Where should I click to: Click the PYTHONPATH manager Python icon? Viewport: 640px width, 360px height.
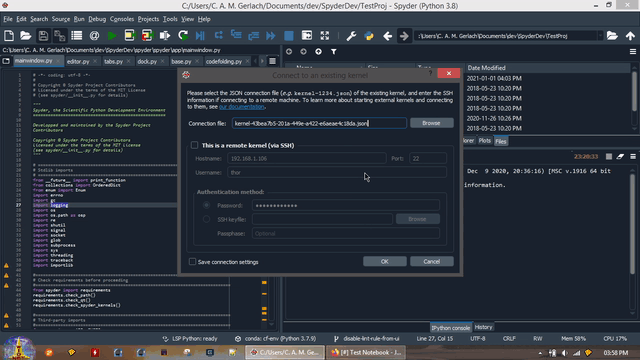pos(369,36)
